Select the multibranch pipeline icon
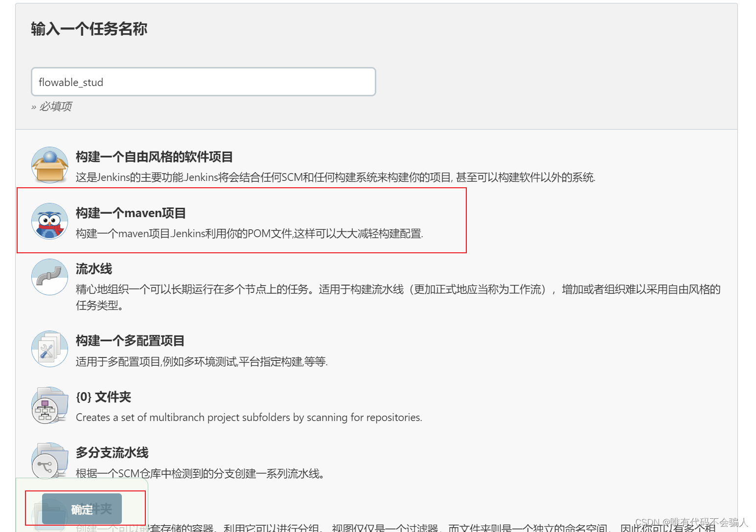The image size is (756, 532). coord(49,461)
